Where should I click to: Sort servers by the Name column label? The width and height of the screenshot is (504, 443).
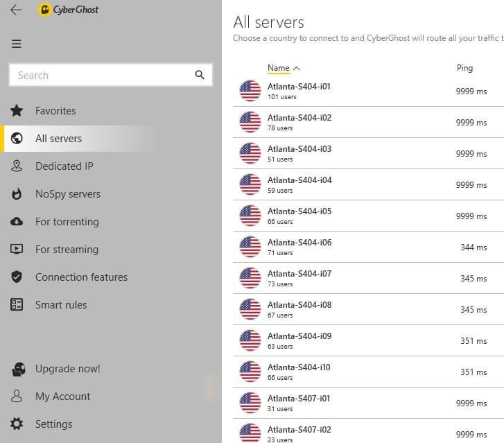click(279, 68)
